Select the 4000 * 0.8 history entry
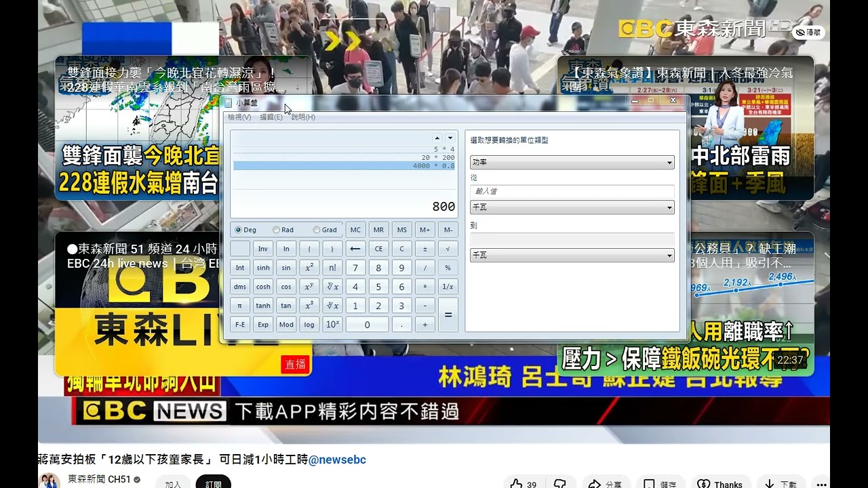The width and height of the screenshot is (868, 488). [344, 165]
